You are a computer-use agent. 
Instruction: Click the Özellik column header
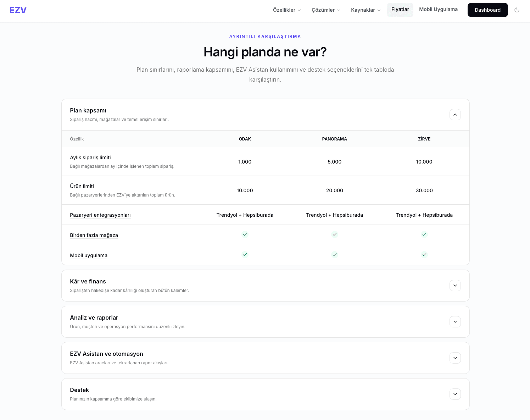[77, 139]
